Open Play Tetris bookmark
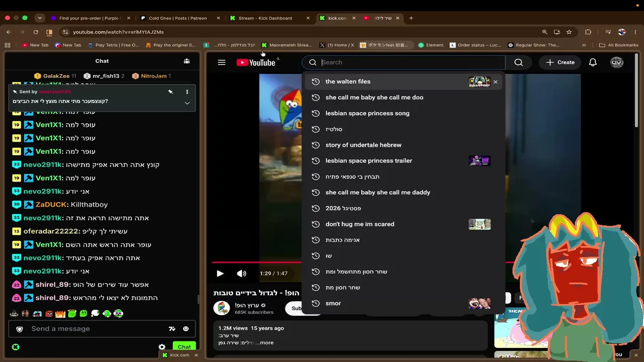The width and height of the screenshot is (644, 362). pyautogui.click(x=113, y=45)
